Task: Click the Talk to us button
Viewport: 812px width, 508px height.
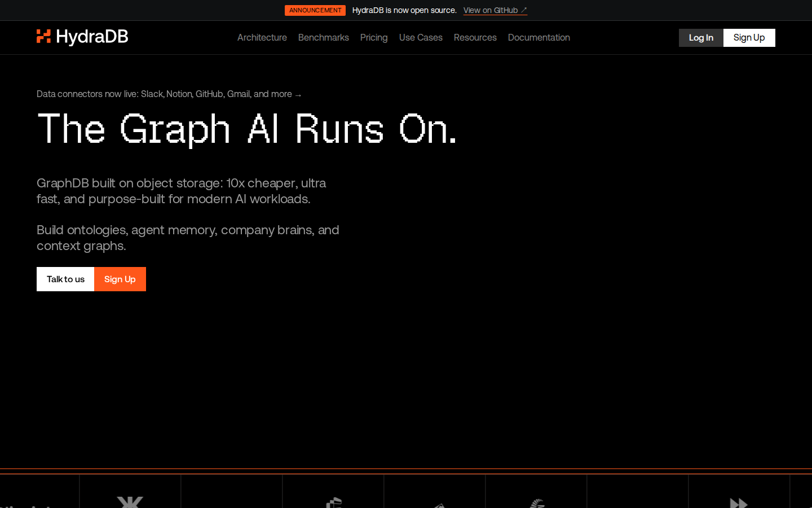Action: click(65, 279)
